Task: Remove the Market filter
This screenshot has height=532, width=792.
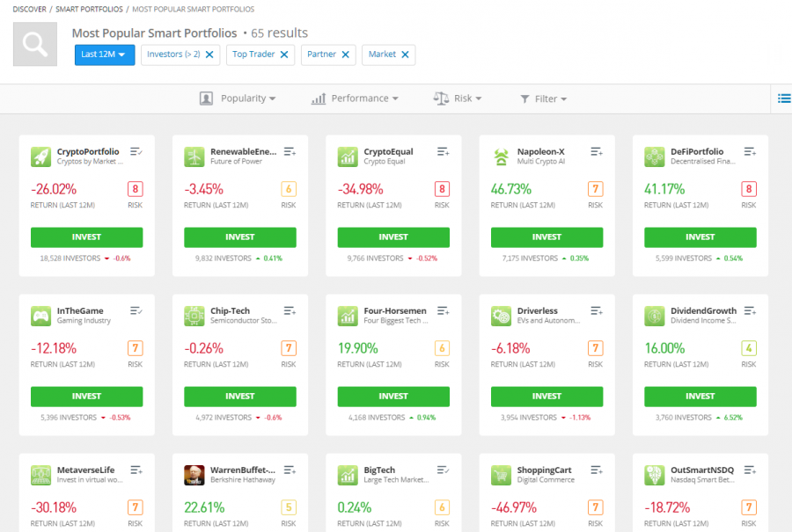Action: pos(405,55)
